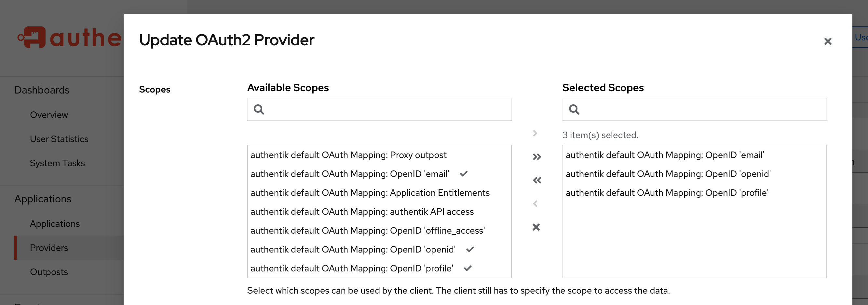
Task: Click the remove all scopes double-chevron icon
Action: coord(537,180)
